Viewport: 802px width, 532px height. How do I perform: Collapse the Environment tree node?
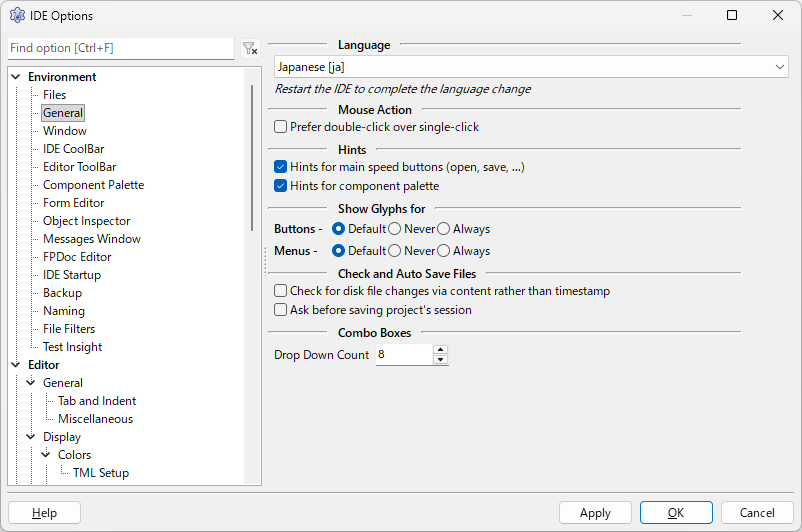15,77
